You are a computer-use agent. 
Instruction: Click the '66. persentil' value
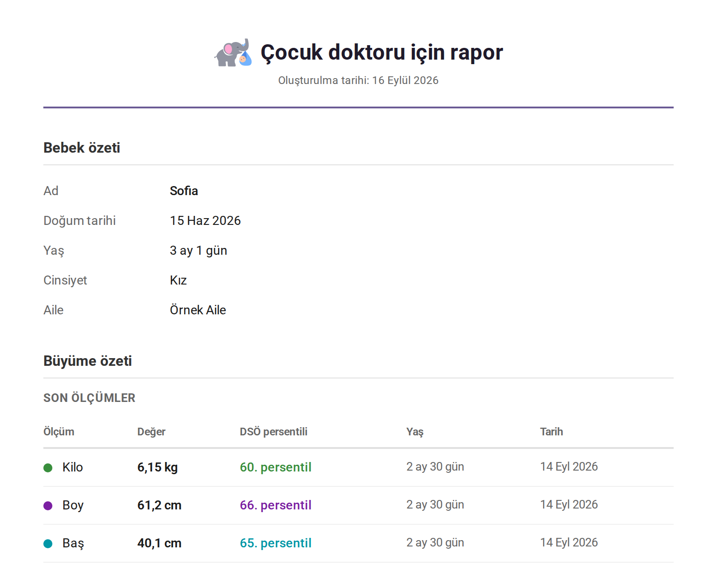(x=275, y=505)
